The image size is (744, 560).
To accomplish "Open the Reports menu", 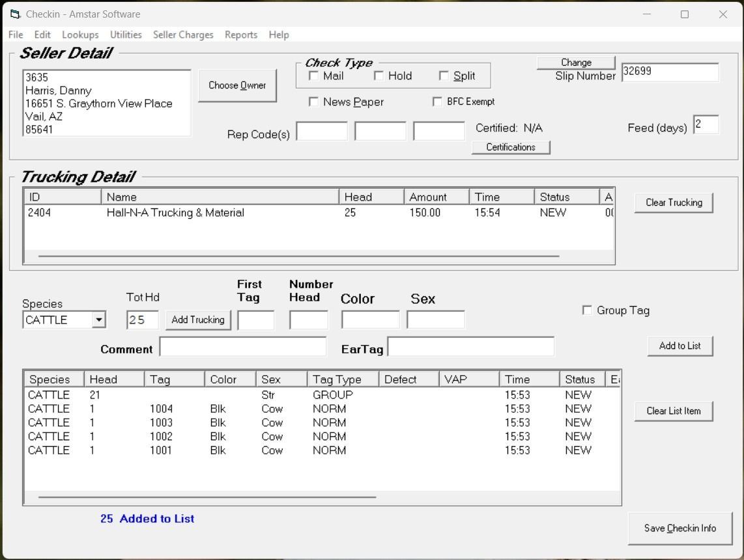I will (240, 35).
